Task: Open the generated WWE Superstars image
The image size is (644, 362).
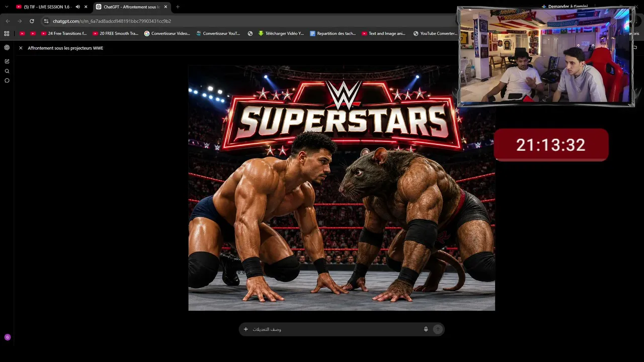Action: 342,188
